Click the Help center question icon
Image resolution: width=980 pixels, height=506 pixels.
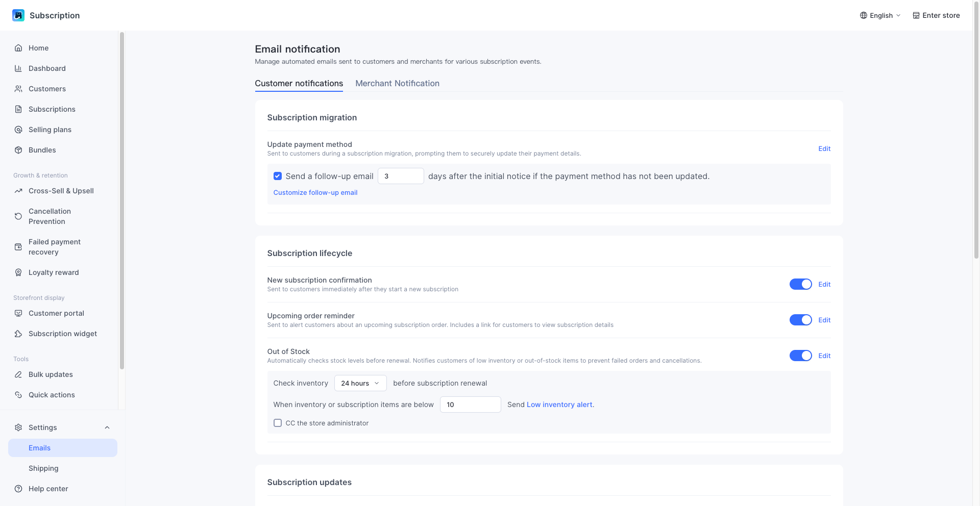18,489
